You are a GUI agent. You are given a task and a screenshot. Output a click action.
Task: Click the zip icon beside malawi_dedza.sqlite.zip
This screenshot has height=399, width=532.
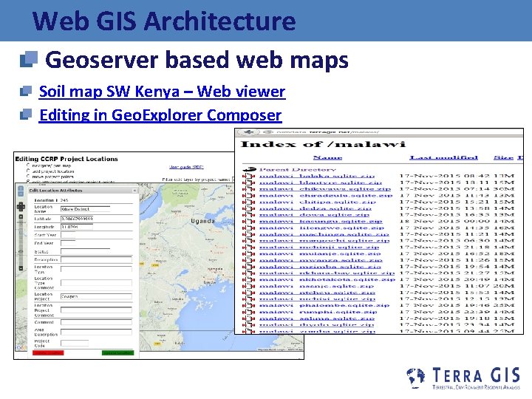click(249, 208)
